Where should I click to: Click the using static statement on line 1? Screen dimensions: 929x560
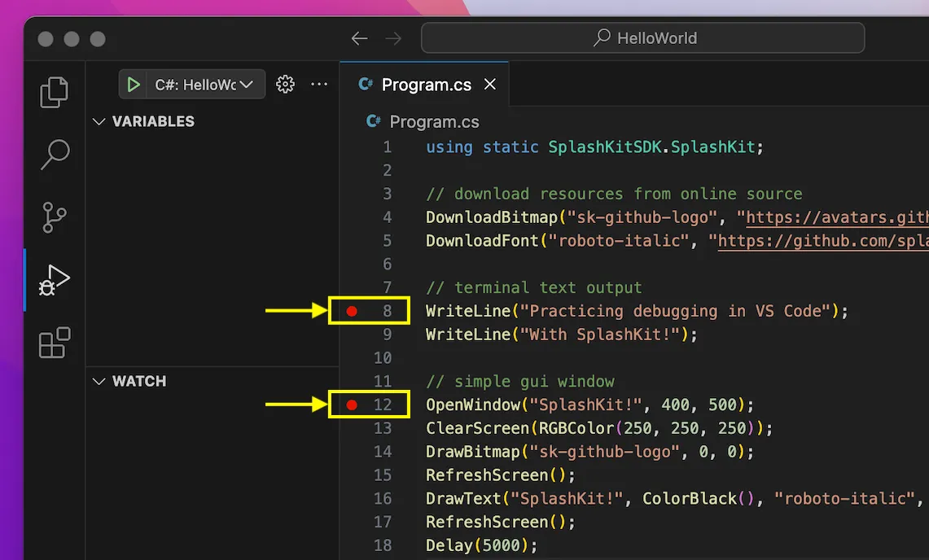click(595, 147)
